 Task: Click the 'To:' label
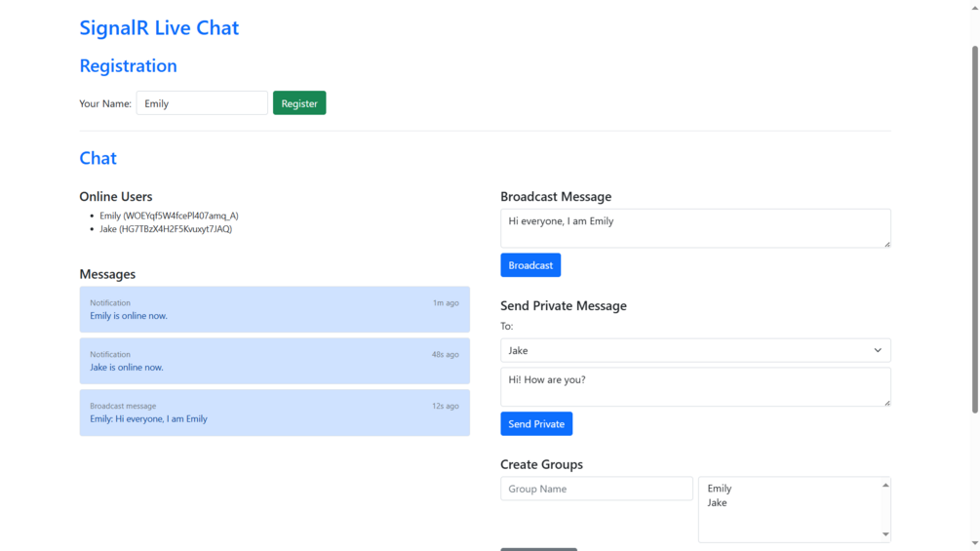[507, 326]
